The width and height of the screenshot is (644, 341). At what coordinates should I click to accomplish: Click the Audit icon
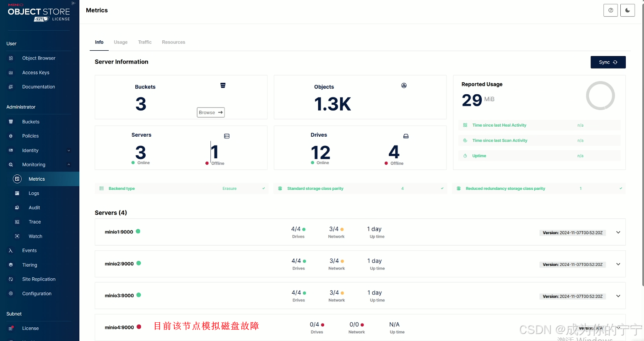tap(17, 208)
